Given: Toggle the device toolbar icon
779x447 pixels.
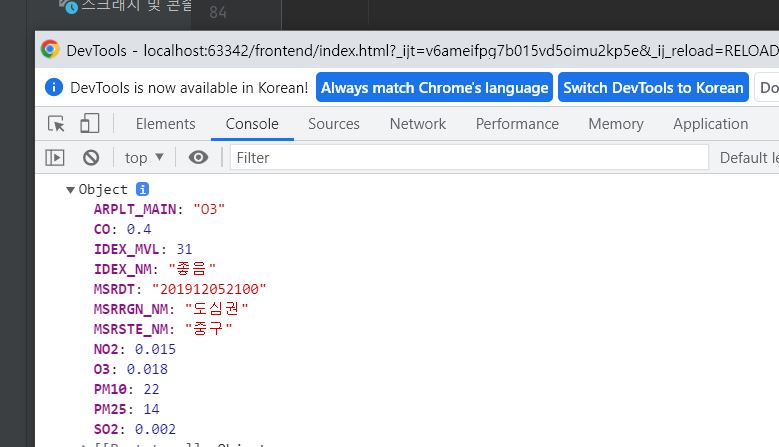Looking at the screenshot, I should tap(89, 123).
